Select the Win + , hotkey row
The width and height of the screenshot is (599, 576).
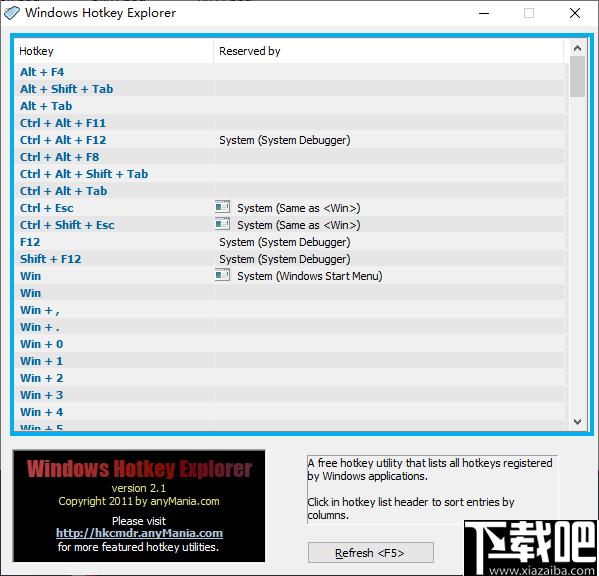pyautogui.click(x=290, y=310)
